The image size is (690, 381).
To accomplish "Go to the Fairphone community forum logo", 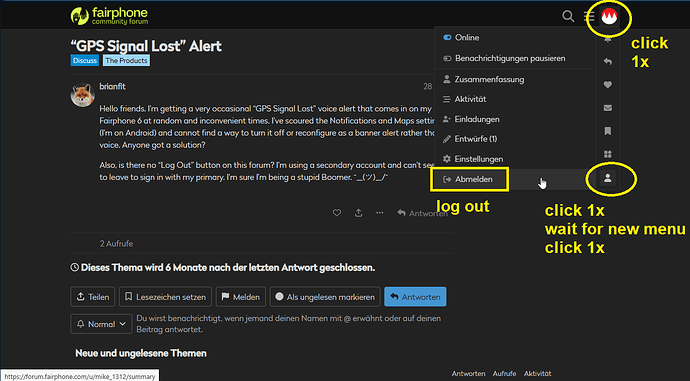I will point(110,16).
